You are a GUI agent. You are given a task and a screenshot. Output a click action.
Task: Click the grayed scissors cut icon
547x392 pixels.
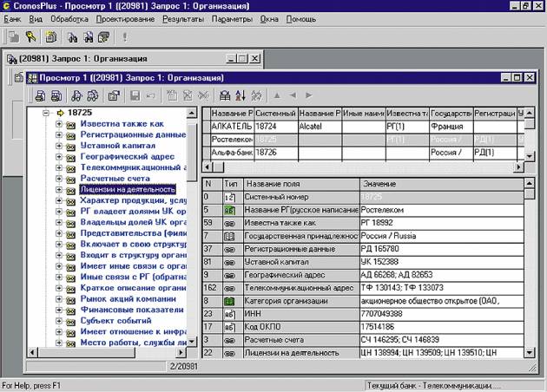[203, 95]
